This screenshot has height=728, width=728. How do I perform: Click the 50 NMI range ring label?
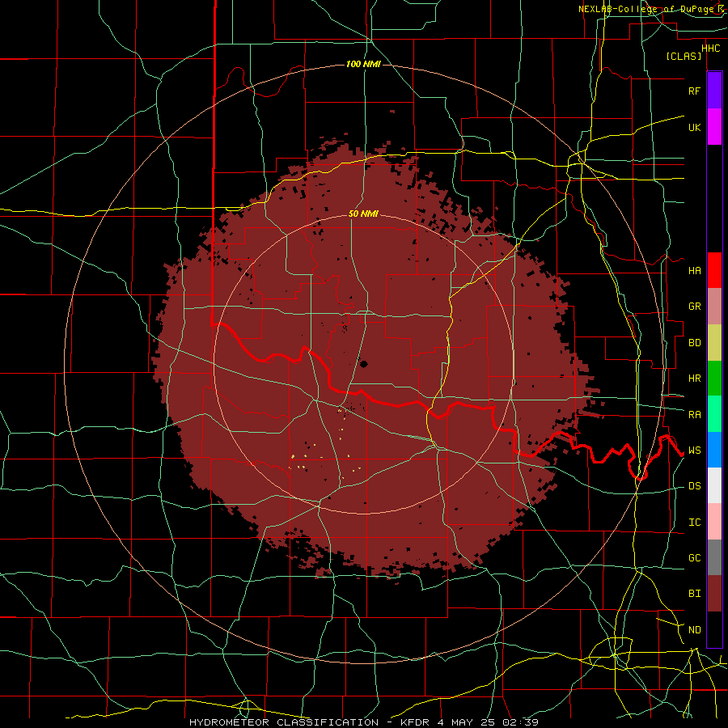click(363, 214)
